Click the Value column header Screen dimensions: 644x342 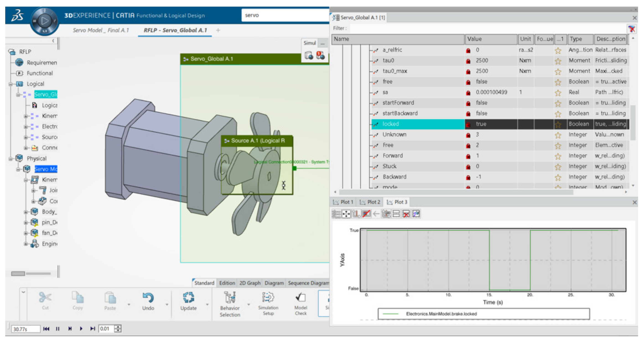tap(491, 39)
